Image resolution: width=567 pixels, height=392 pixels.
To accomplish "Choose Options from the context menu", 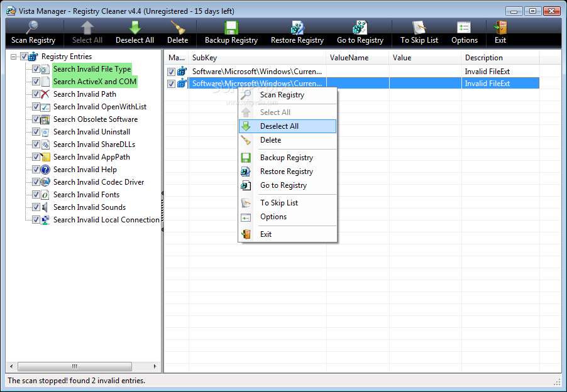I will (x=287, y=217).
